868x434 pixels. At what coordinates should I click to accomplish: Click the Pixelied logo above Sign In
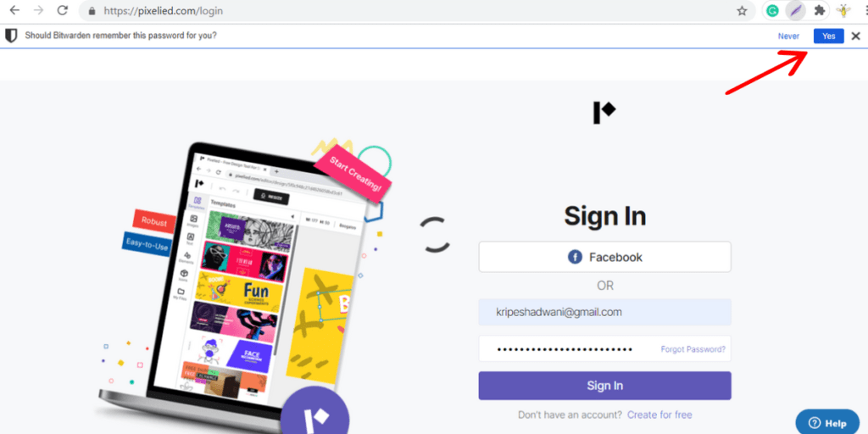604,113
